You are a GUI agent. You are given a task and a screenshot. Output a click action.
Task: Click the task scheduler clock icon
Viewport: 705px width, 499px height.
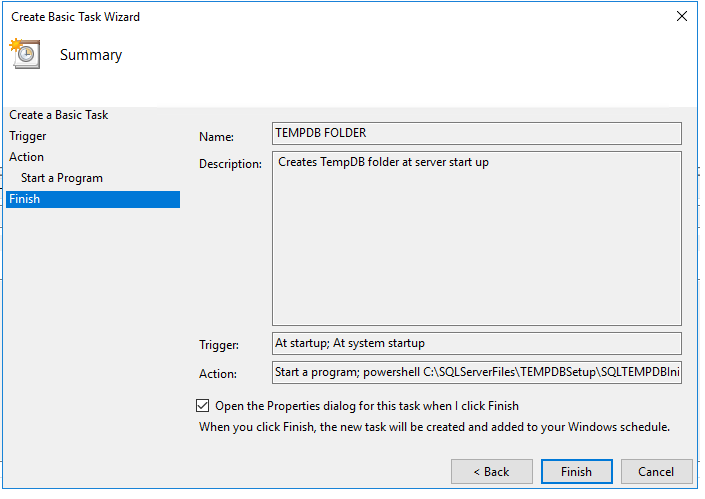pyautogui.click(x=25, y=54)
